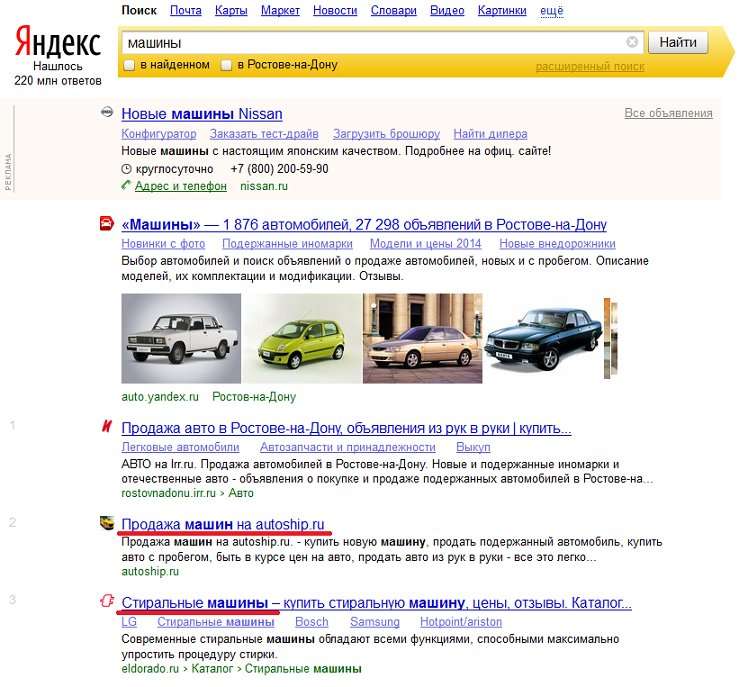Image resolution: width=739 pixels, height=687 pixels.
Task: Click the dark blue Volga thumbnail
Action: (x=543, y=338)
